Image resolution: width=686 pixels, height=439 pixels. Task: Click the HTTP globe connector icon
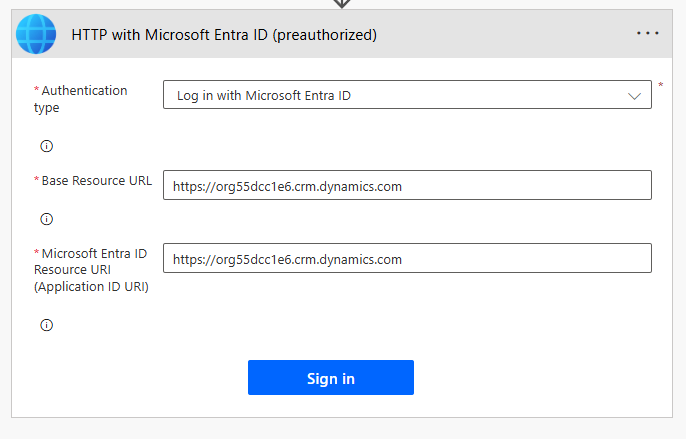click(36, 34)
